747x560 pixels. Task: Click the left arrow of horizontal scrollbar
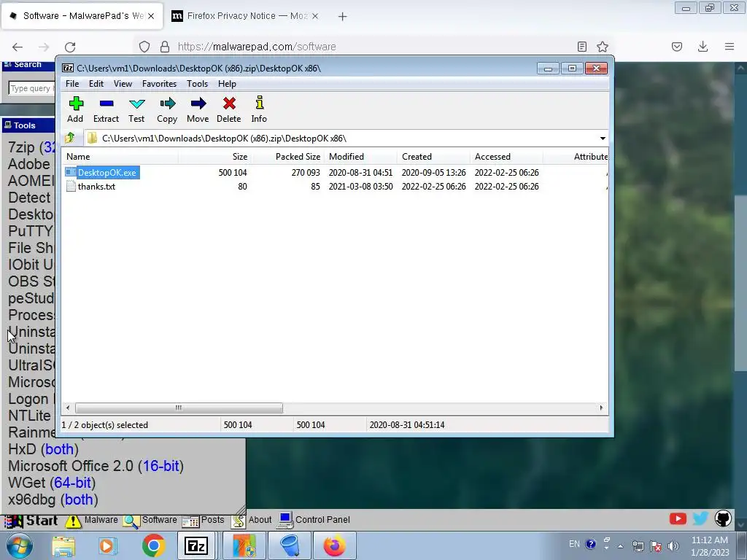68,408
